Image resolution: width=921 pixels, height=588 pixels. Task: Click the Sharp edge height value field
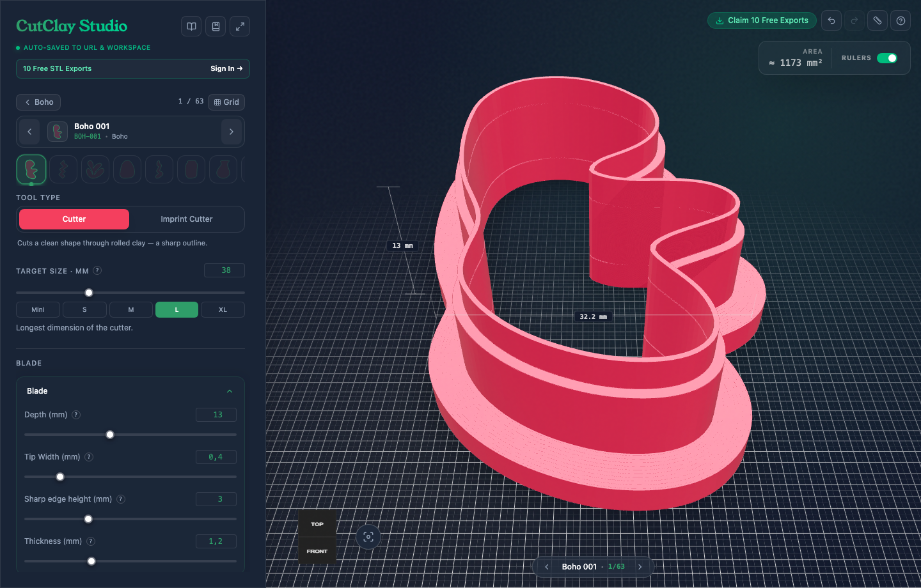point(216,499)
